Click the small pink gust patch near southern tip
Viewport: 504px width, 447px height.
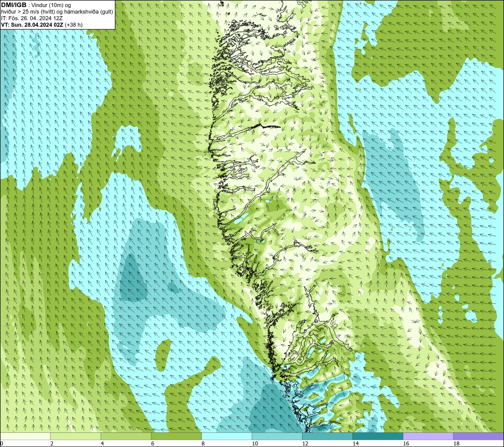click(x=312, y=387)
